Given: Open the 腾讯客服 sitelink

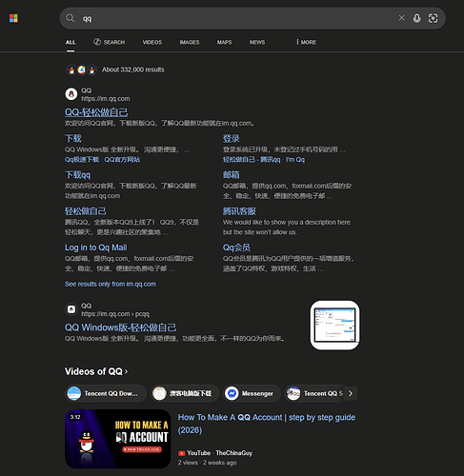Looking at the screenshot, I should (x=239, y=211).
